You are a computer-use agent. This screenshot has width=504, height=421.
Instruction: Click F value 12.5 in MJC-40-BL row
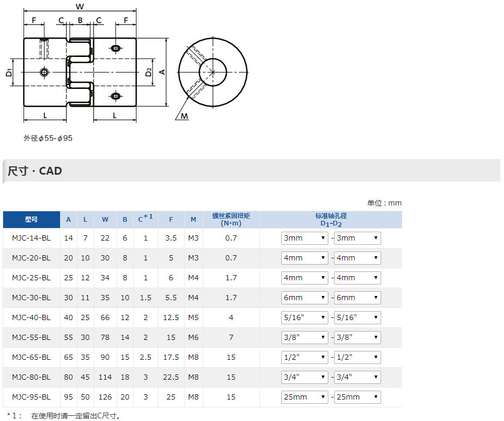coord(171,318)
